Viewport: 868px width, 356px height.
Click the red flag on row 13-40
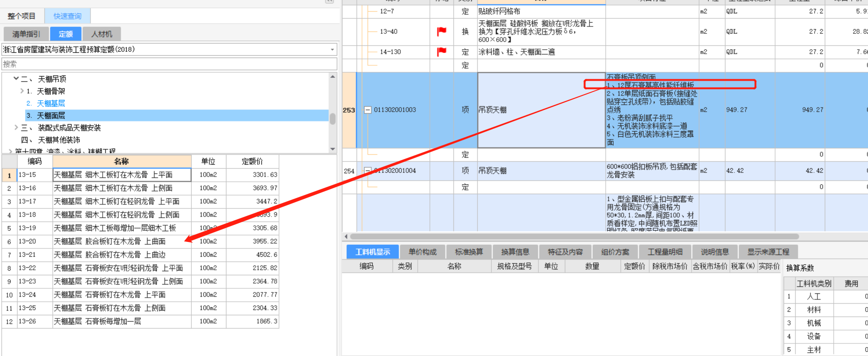pyautogui.click(x=441, y=32)
